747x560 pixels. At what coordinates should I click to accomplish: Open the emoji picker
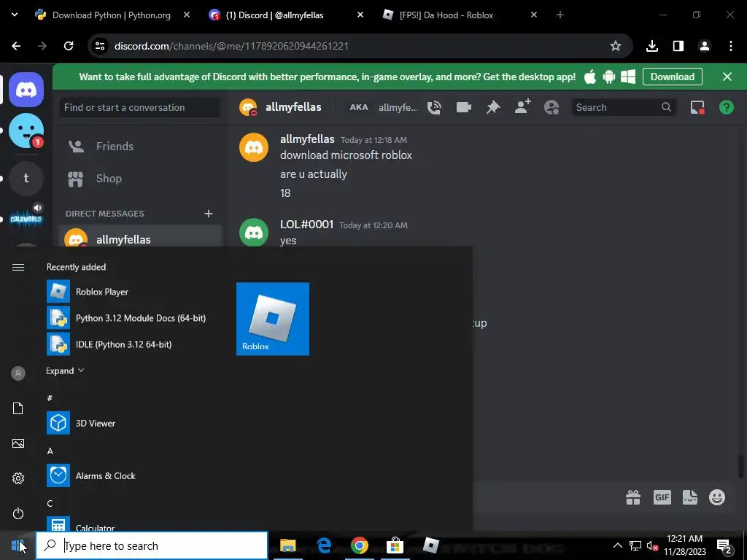click(x=717, y=497)
